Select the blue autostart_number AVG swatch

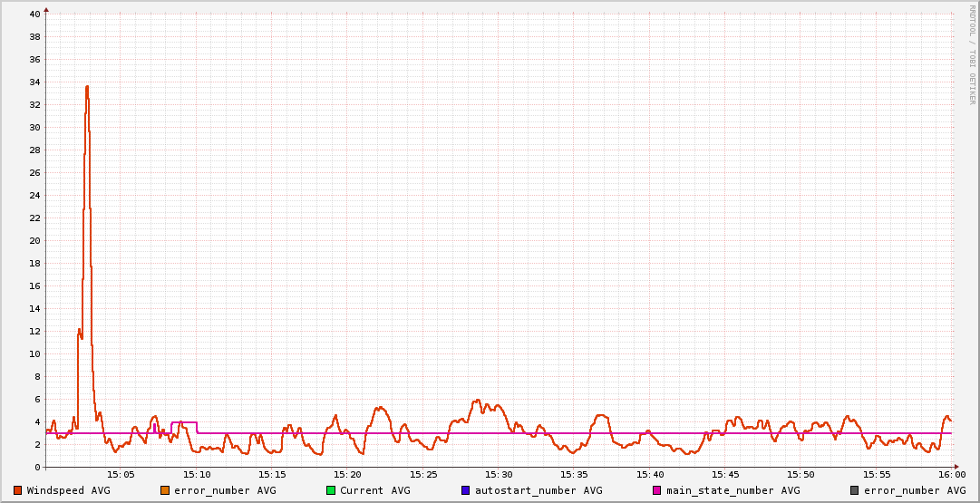(466, 490)
